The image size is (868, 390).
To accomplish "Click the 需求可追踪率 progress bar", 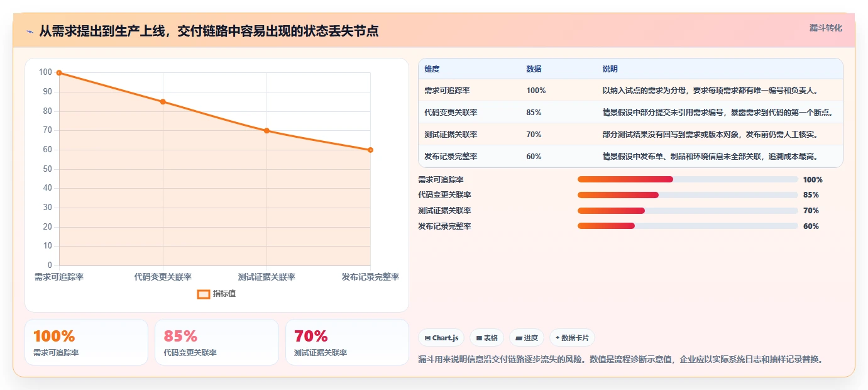I will click(x=688, y=180).
